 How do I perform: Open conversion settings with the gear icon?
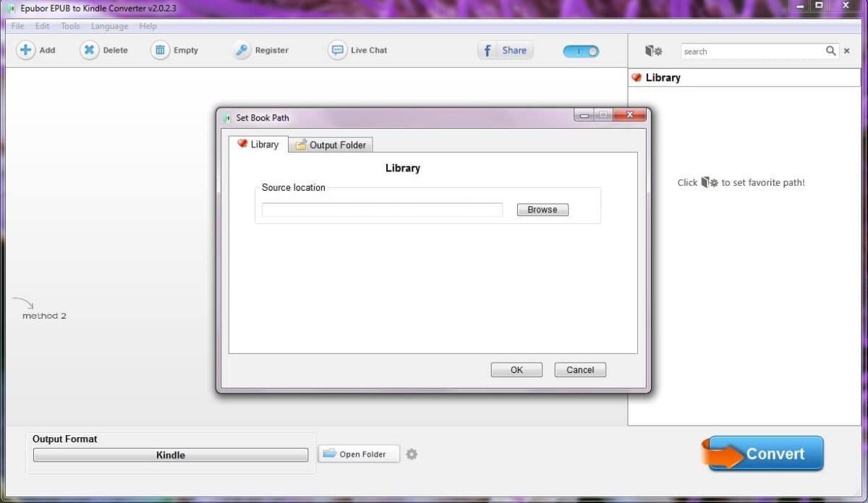pos(412,454)
